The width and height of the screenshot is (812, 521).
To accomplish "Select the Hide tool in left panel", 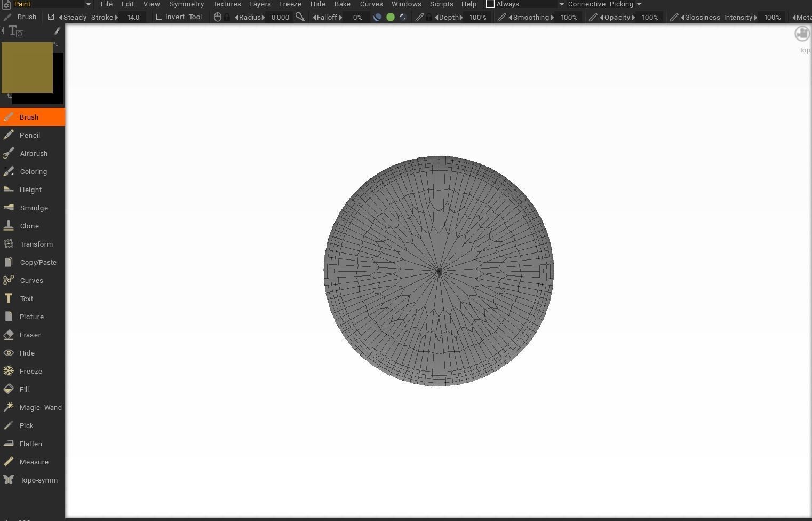I will tap(33, 353).
